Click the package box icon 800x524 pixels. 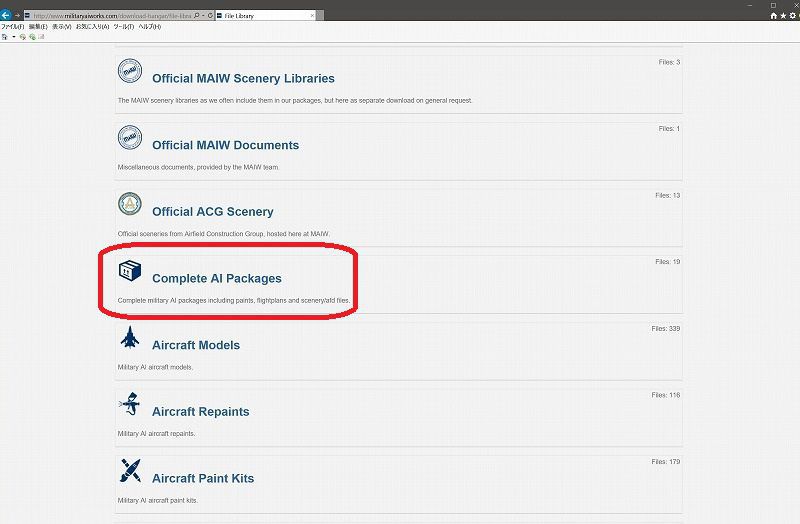pos(130,270)
